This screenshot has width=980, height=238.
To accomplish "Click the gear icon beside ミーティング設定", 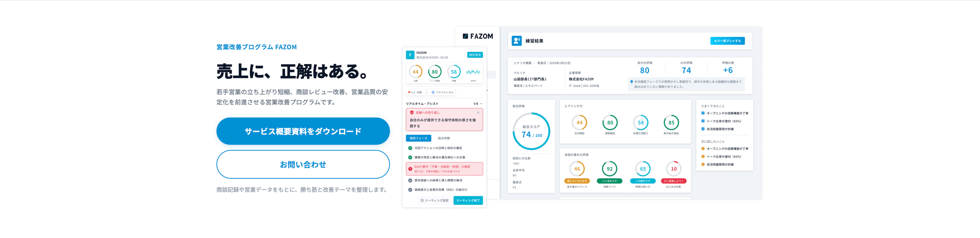I will click(x=422, y=201).
